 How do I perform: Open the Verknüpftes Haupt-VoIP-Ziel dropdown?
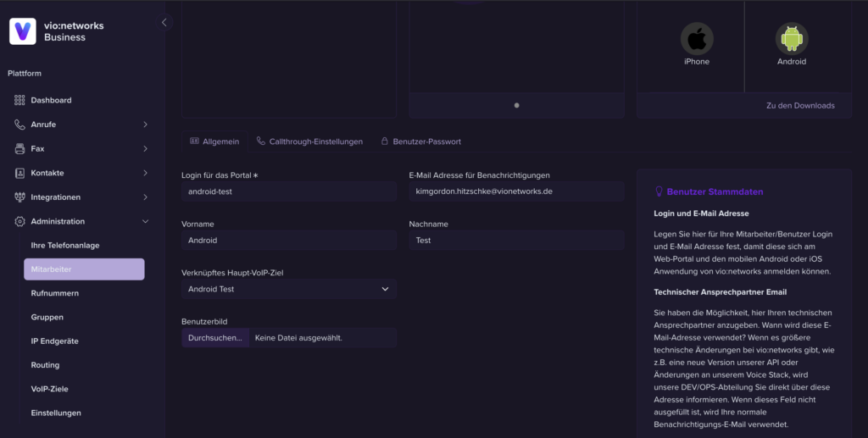pos(288,289)
